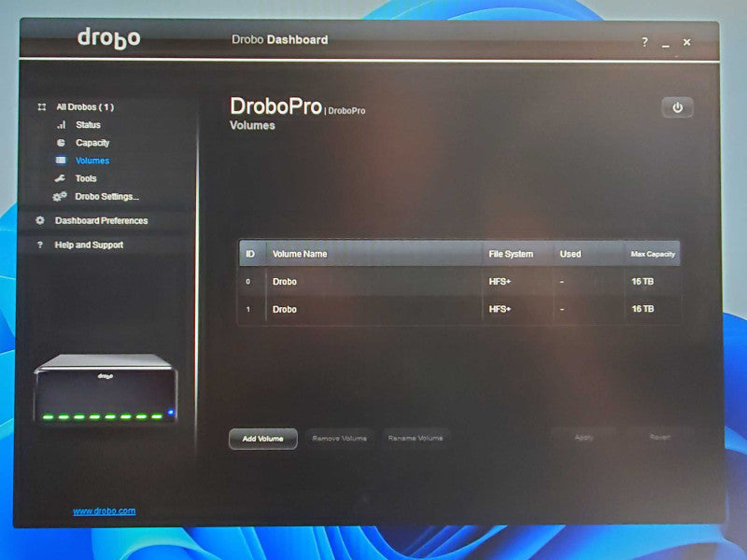Open Drobo Settings...

(106, 197)
